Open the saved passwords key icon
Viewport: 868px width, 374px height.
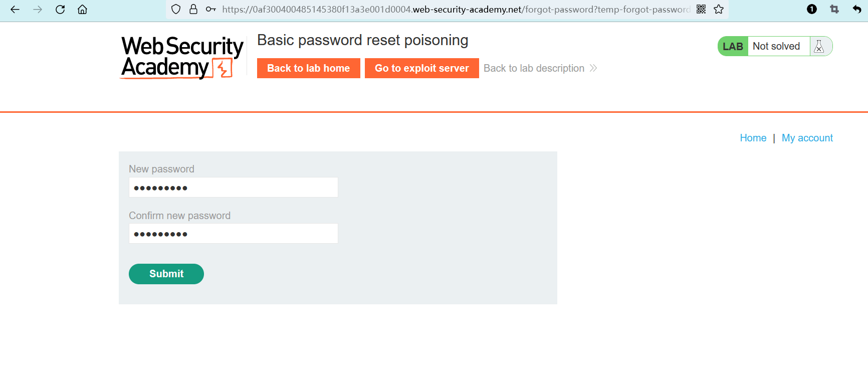(x=211, y=10)
